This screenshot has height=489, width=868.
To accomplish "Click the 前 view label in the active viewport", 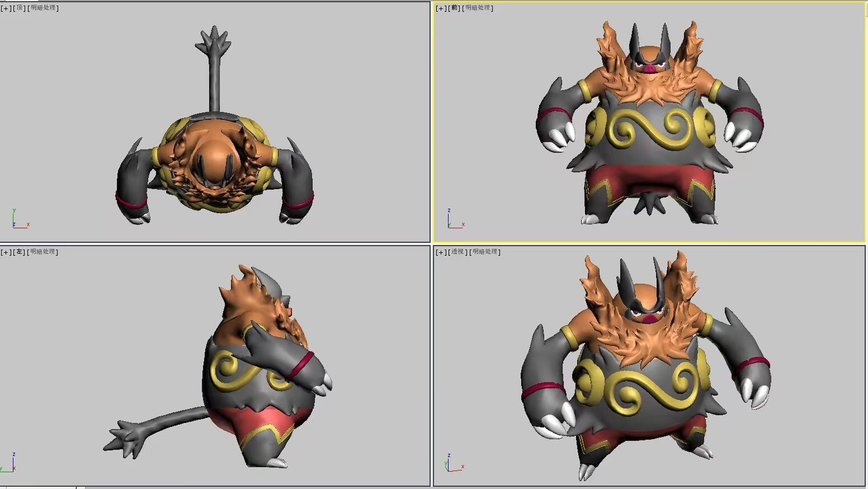I will pyautogui.click(x=455, y=8).
